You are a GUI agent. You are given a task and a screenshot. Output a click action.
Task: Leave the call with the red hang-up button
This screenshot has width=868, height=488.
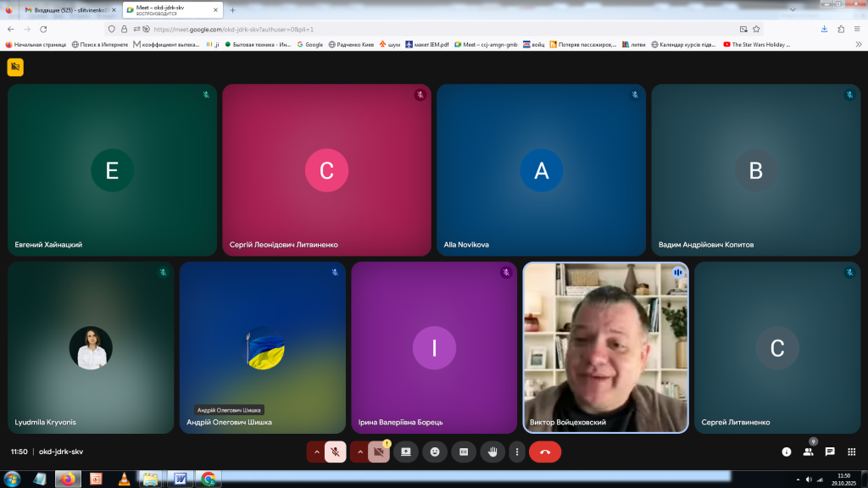545,452
